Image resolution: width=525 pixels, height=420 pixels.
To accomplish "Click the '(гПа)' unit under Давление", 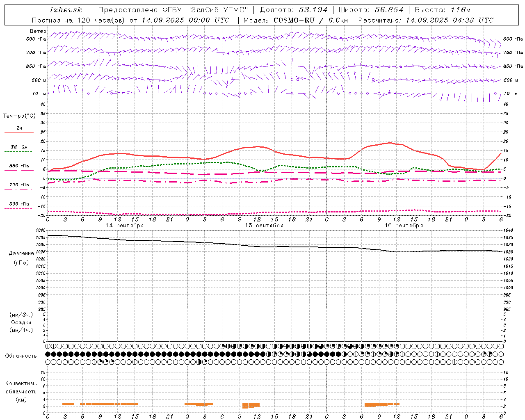I will (x=21, y=263).
